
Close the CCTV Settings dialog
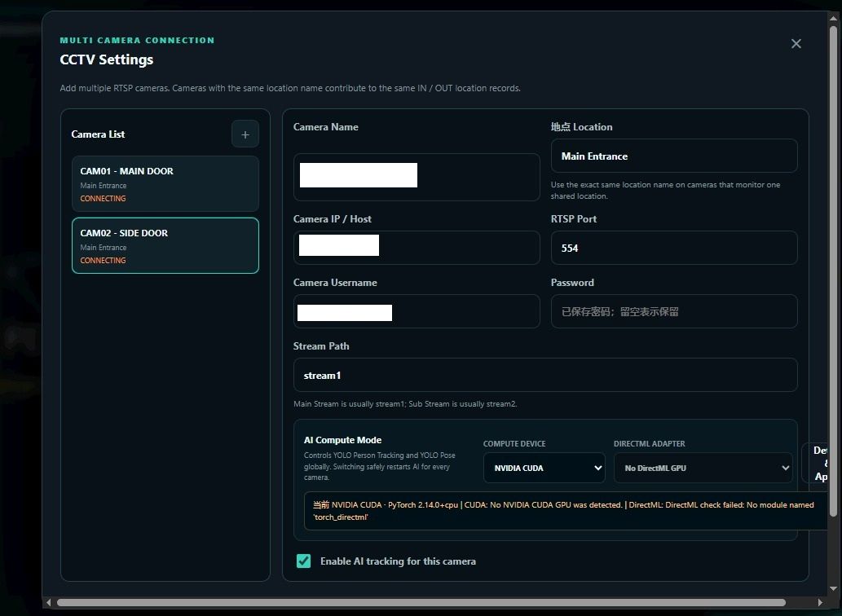coord(796,43)
